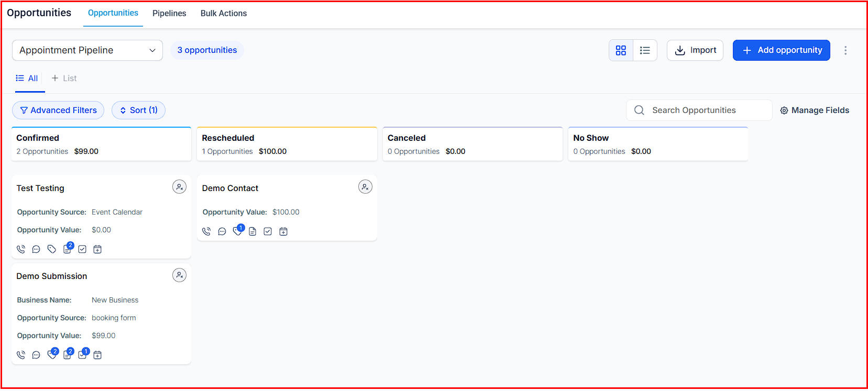Click the Import button
Viewport: 868px width, 391px height.
click(x=695, y=50)
